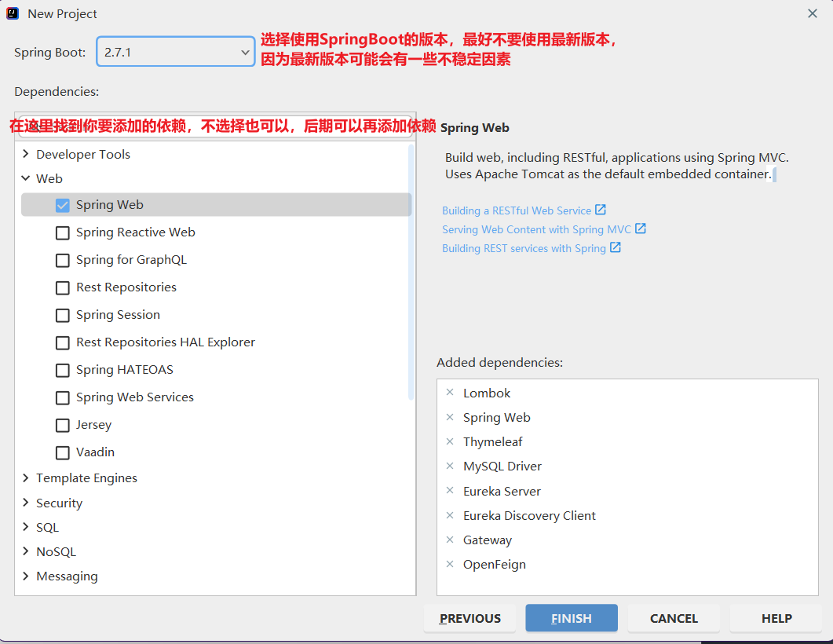Open external link icon for RESTful Web Service
This screenshot has width=833, height=644.
click(x=601, y=210)
